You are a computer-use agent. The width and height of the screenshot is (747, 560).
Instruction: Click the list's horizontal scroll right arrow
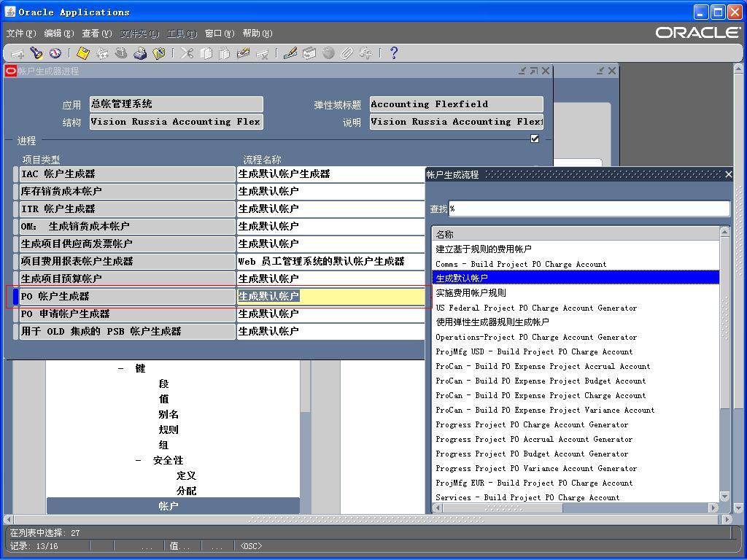pos(713,507)
